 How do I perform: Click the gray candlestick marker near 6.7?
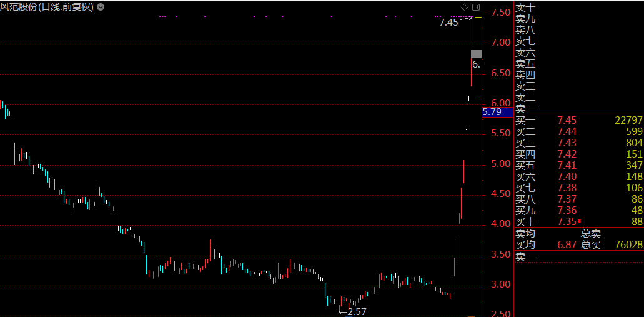476,54
